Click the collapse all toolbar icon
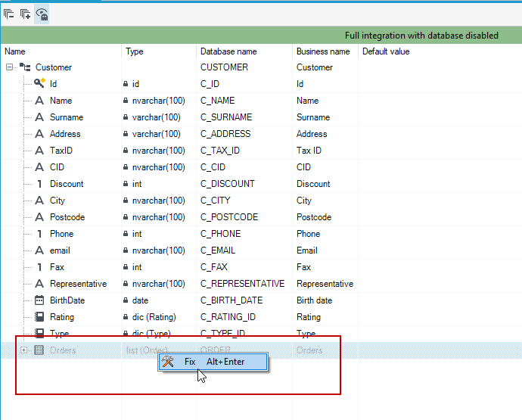Screen dimensions: 522x420 point(8,14)
